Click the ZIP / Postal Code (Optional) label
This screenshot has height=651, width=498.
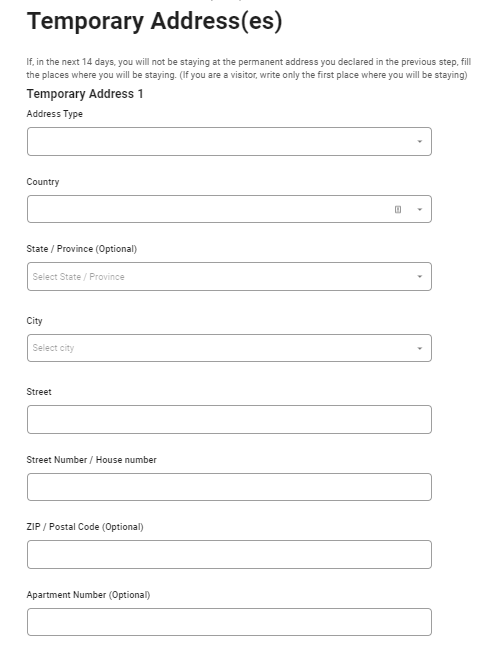pos(85,527)
